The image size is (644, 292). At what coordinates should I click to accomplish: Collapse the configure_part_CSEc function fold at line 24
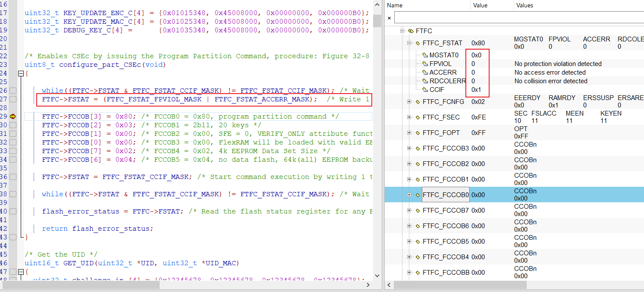coord(21,73)
